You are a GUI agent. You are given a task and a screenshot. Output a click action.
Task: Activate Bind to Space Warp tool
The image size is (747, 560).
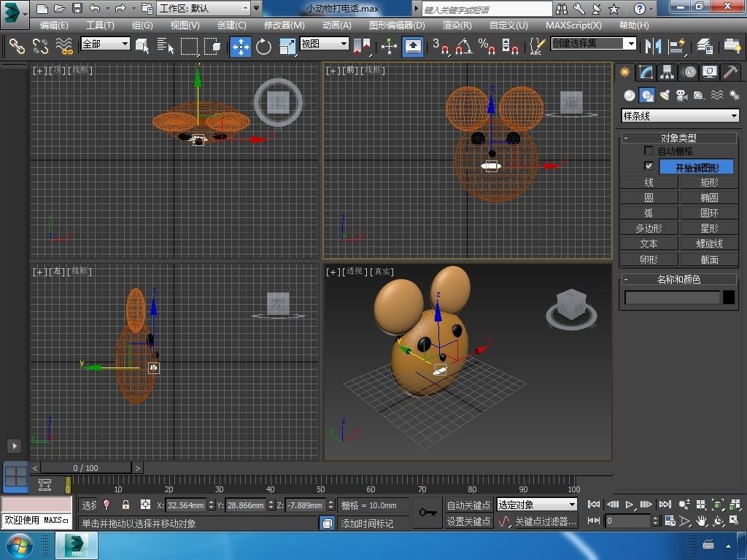(64, 46)
